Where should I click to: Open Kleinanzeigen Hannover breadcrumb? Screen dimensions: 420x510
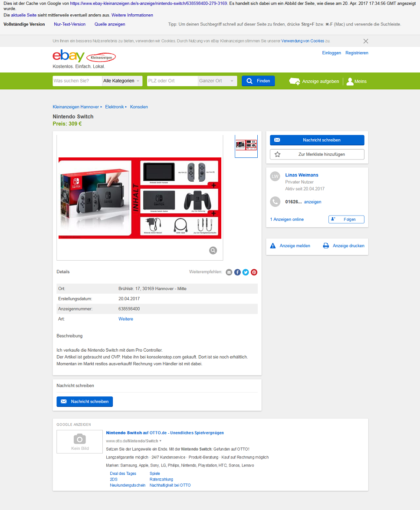[76, 107]
